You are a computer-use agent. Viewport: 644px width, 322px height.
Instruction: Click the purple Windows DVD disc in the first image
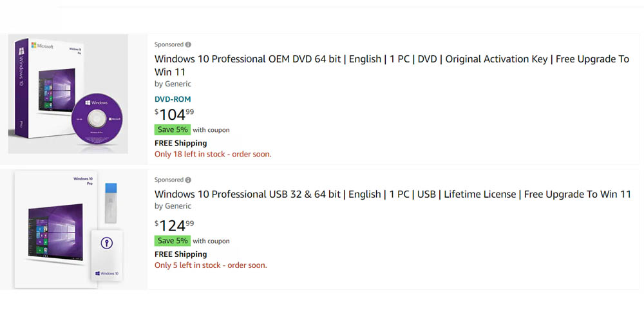pyautogui.click(x=97, y=120)
